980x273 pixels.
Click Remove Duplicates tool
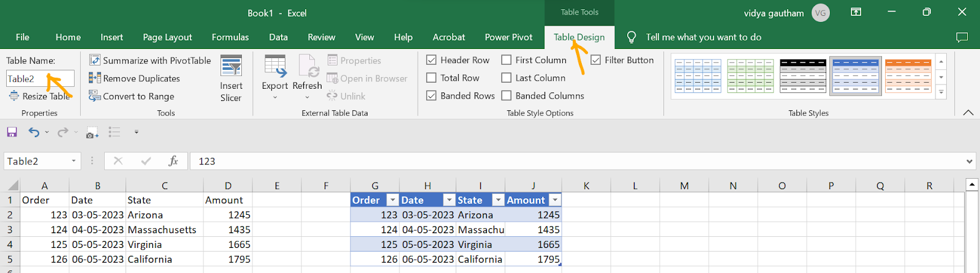click(134, 78)
